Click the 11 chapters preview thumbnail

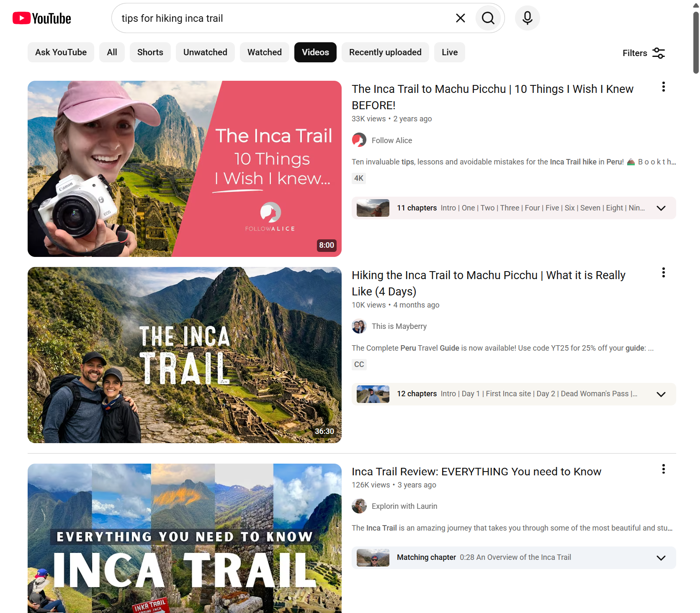coord(373,208)
